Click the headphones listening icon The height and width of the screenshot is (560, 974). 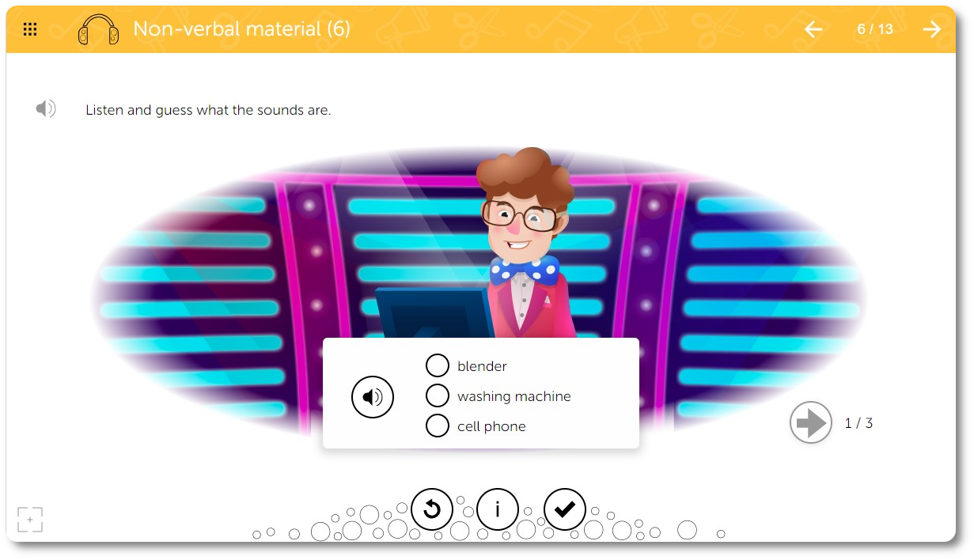[x=99, y=29]
